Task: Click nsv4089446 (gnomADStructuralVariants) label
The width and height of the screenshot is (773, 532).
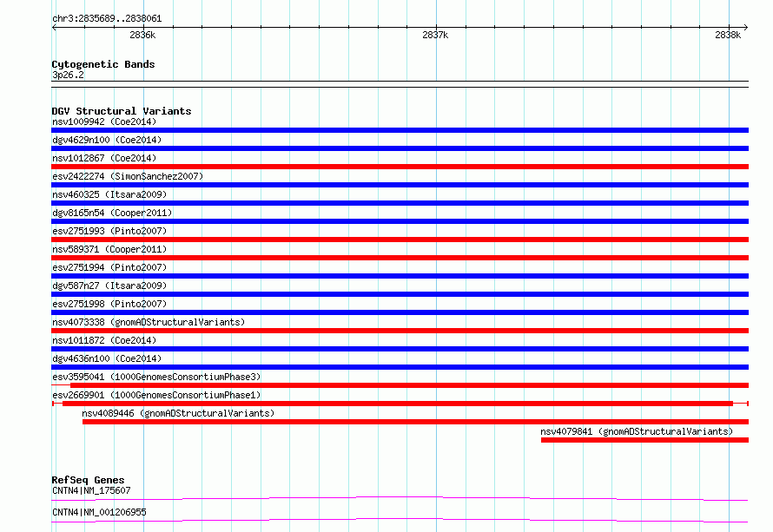Action: (x=178, y=413)
